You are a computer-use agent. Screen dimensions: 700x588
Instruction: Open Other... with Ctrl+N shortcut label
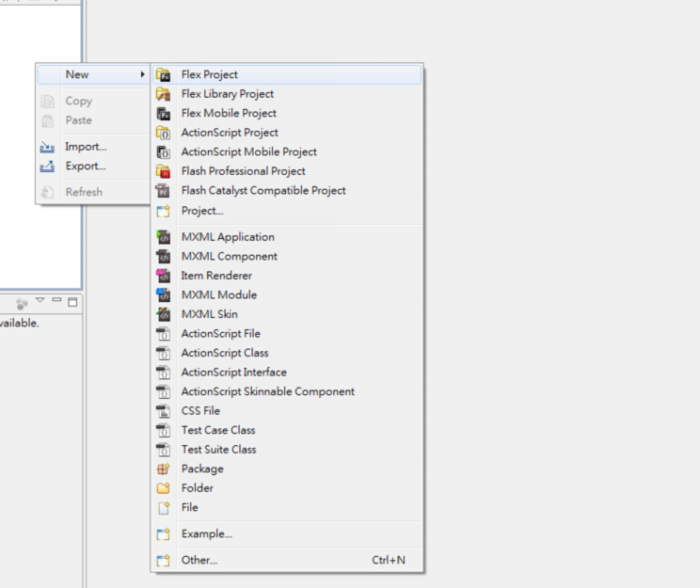pos(287,561)
